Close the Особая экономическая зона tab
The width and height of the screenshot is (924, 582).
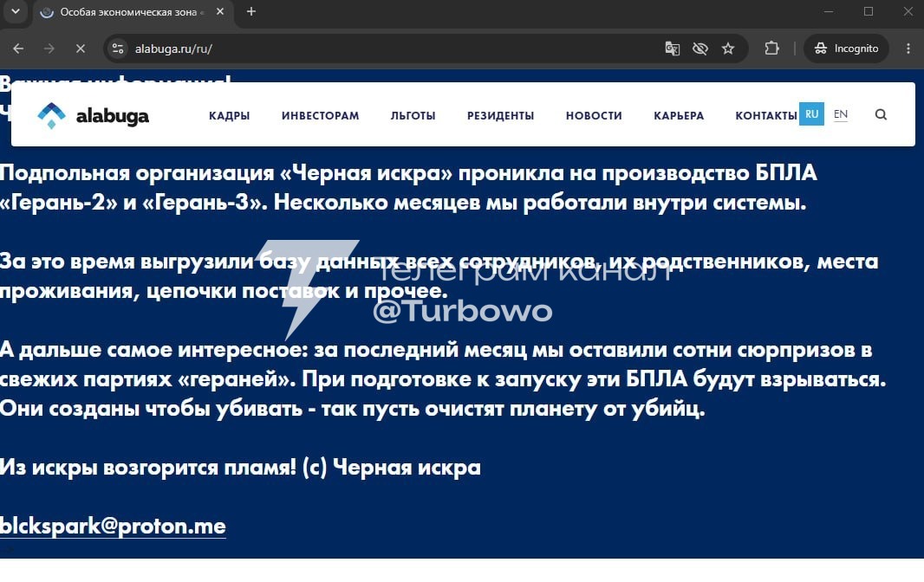coord(220,11)
